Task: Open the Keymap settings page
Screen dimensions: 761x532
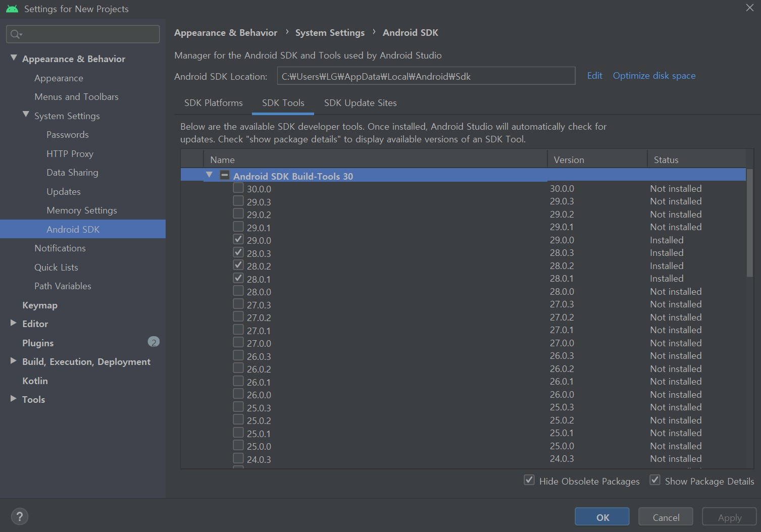Action: (x=39, y=305)
